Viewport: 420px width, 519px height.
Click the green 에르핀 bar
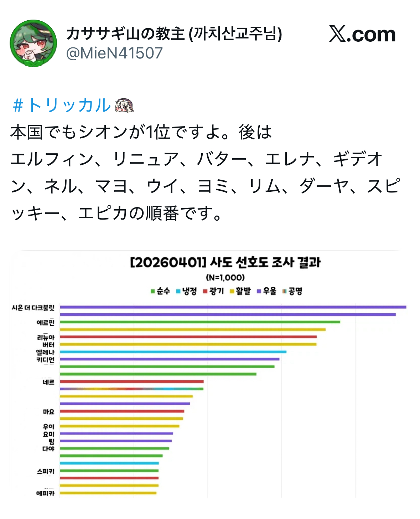[x=200, y=322]
